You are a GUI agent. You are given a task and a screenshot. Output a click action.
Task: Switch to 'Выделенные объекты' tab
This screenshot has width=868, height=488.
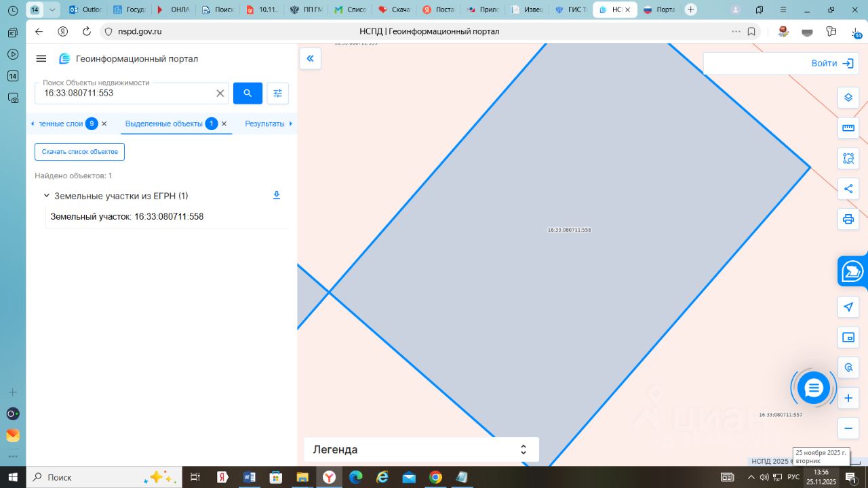[x=164, y=124]
